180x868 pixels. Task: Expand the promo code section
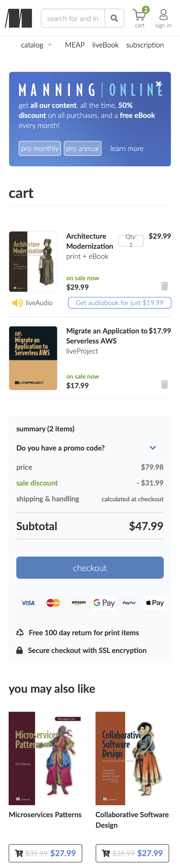153,448
